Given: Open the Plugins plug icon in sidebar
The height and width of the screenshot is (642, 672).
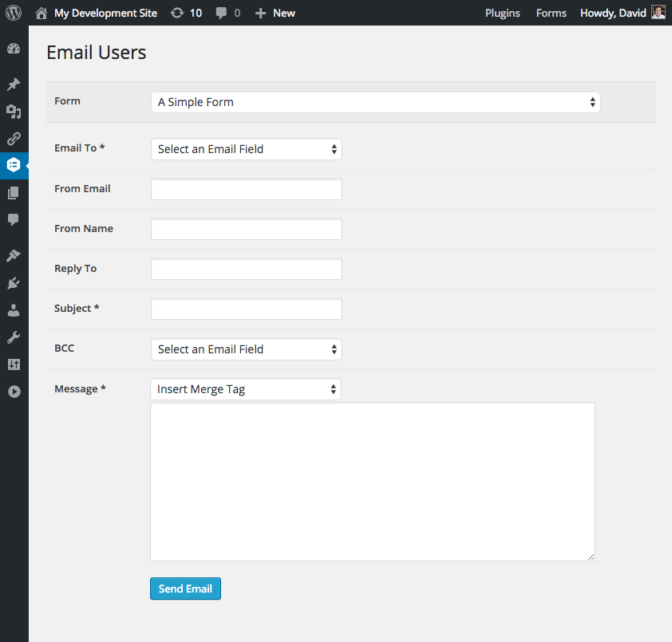Looking at the screenshot, I should (14, 282).
